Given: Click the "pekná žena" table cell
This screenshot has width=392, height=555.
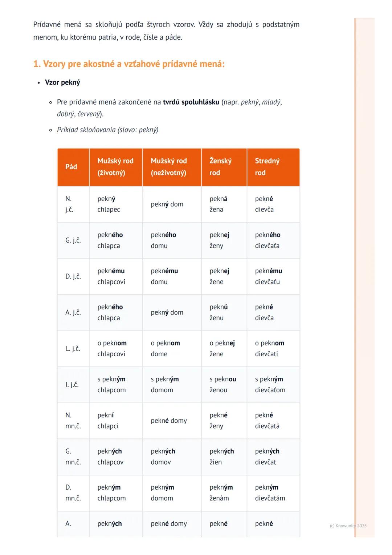Looking at the screenshot, I should [x=219, y=204].
